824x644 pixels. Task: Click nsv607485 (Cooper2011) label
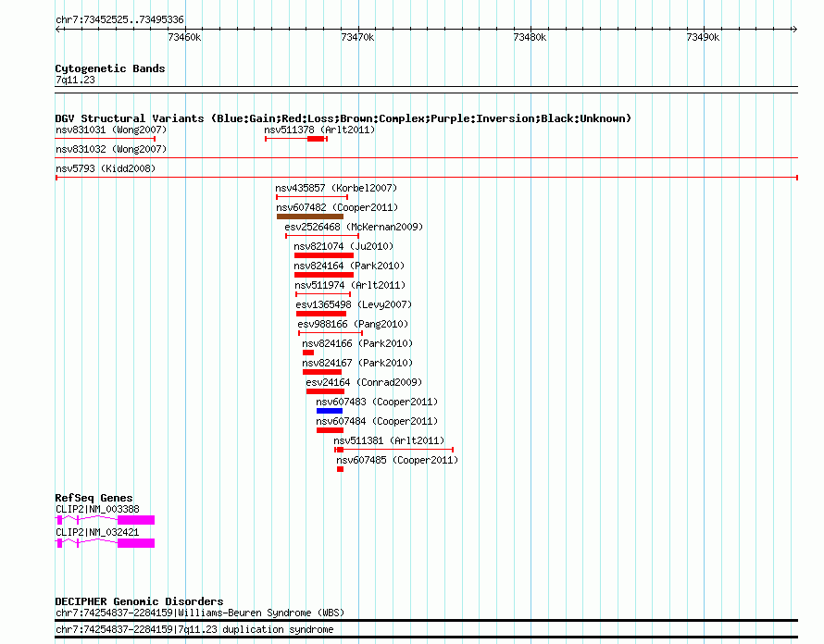(397, 460)
